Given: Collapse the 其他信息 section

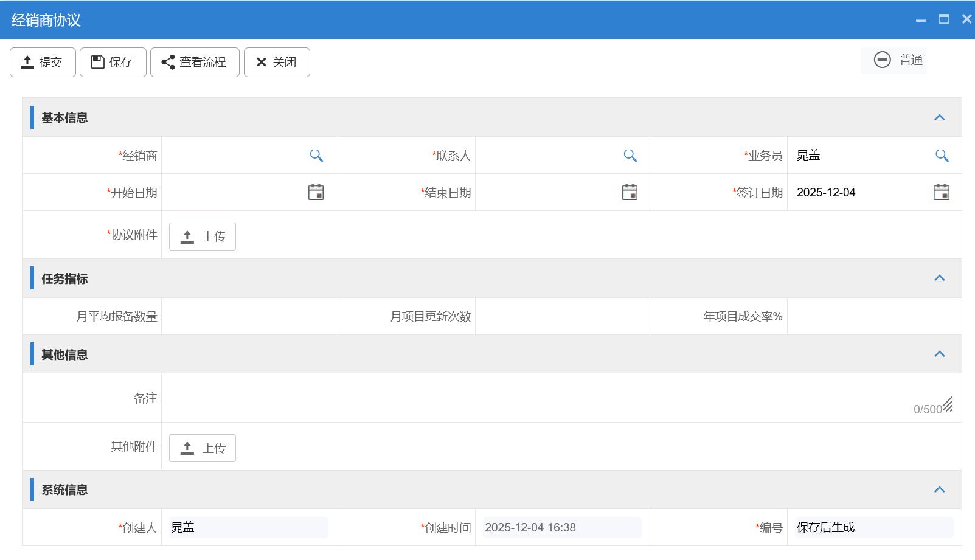Looking at the screenshot, I should pyautogui.click(x=939, y=354).
